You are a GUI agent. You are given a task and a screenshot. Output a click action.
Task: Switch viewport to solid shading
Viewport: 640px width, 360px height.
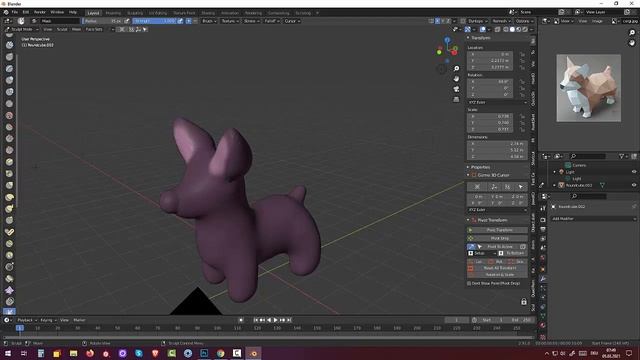(x=512, y=29)
